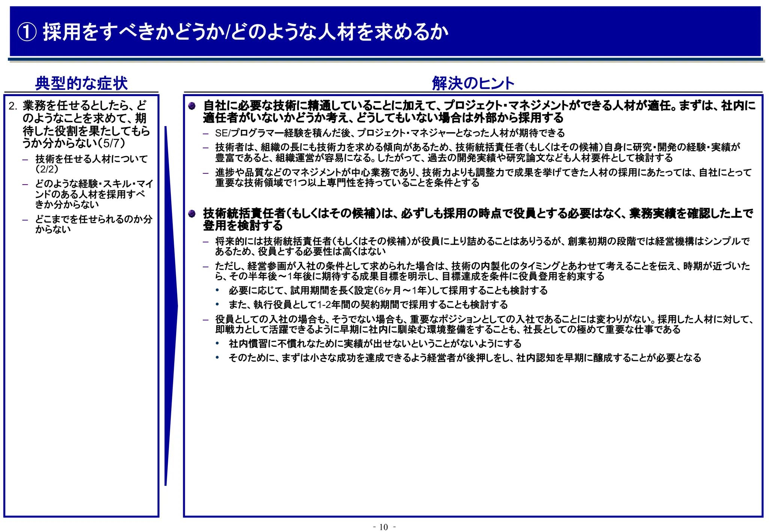Click the page number '- 10 -'
Screen dimensions: 769x532
(384, 527)
